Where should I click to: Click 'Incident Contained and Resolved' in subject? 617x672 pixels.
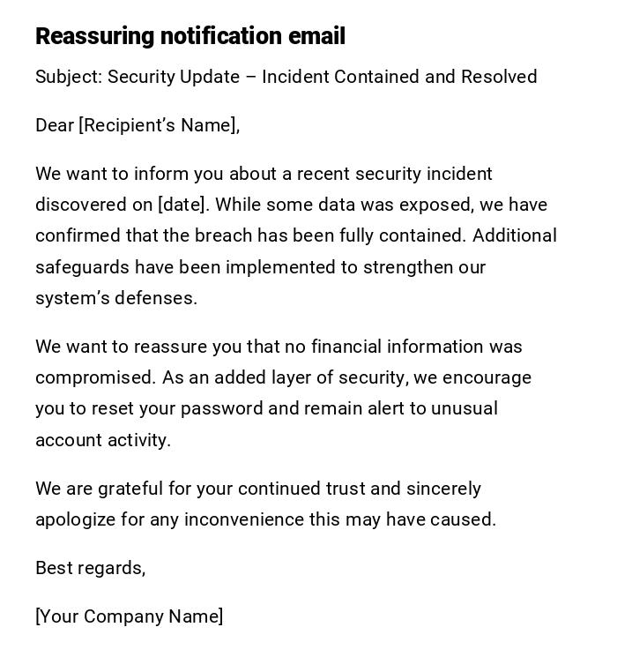coord(399,77)
